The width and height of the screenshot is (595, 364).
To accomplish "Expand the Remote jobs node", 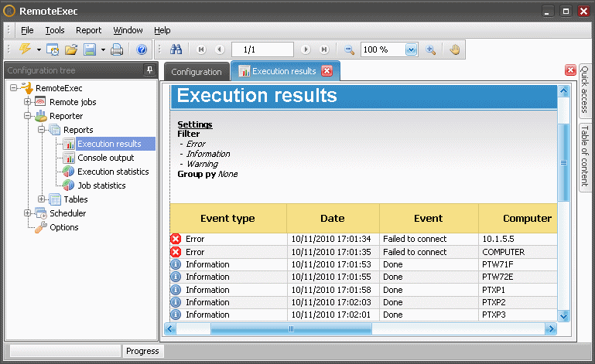I will coord(27,101).
